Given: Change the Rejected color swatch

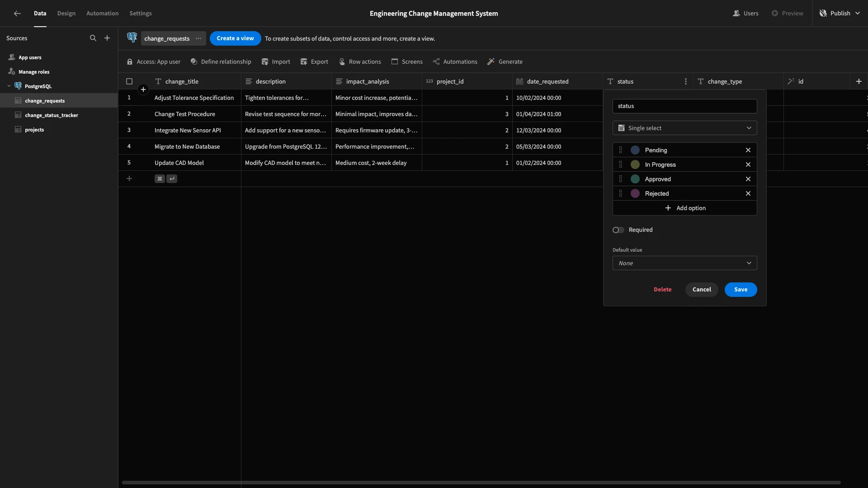Looking at the screenshot, I should tap(635, 193).
